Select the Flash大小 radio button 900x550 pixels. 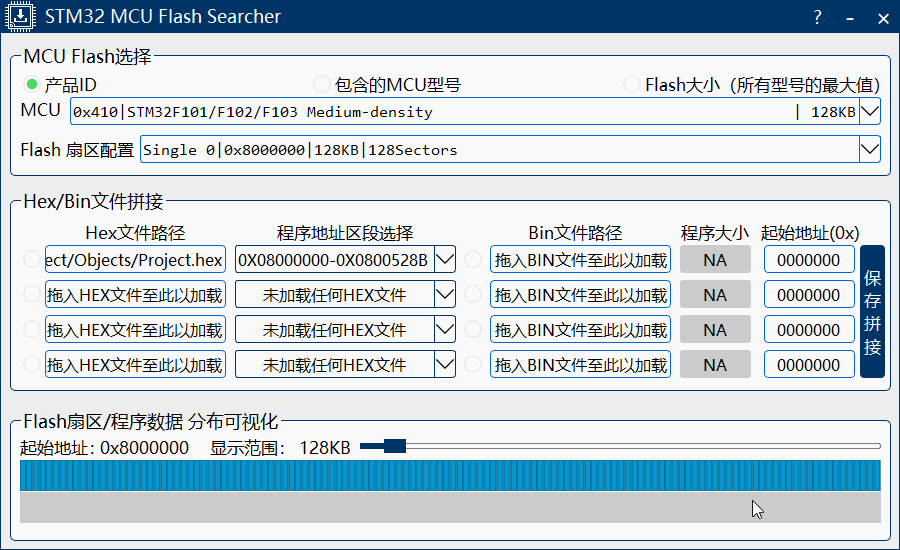click(631, 84)
